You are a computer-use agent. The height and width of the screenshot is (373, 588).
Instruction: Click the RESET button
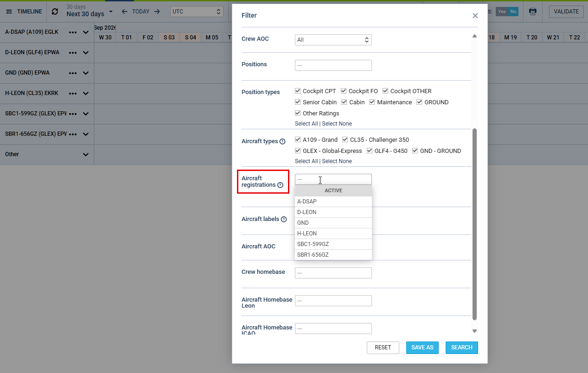(383, 348)
